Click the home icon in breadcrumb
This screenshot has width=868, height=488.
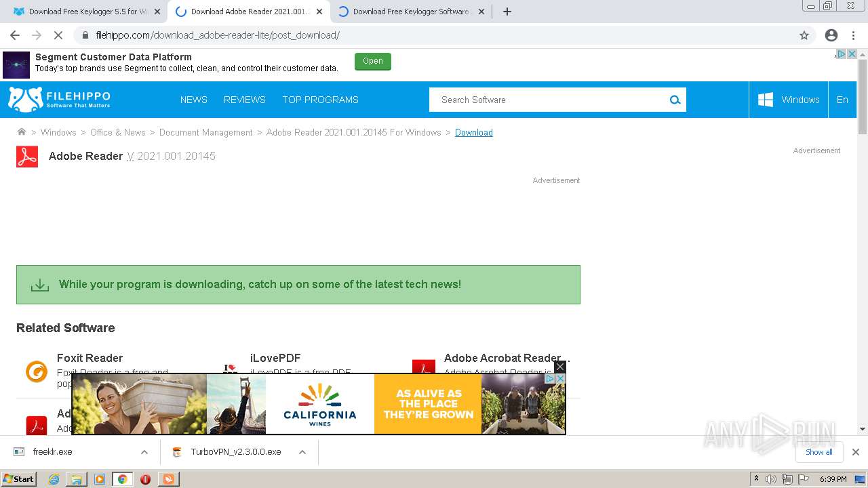click(x=22, y=132)
